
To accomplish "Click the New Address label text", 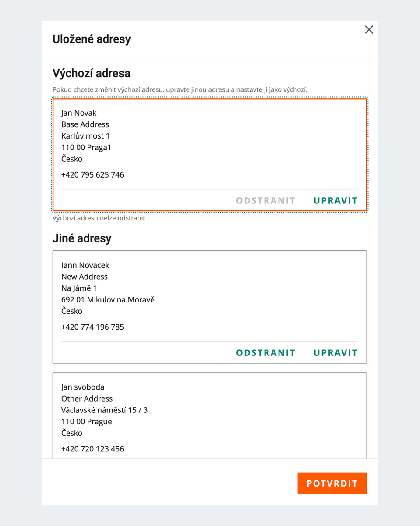I will 85,277.
